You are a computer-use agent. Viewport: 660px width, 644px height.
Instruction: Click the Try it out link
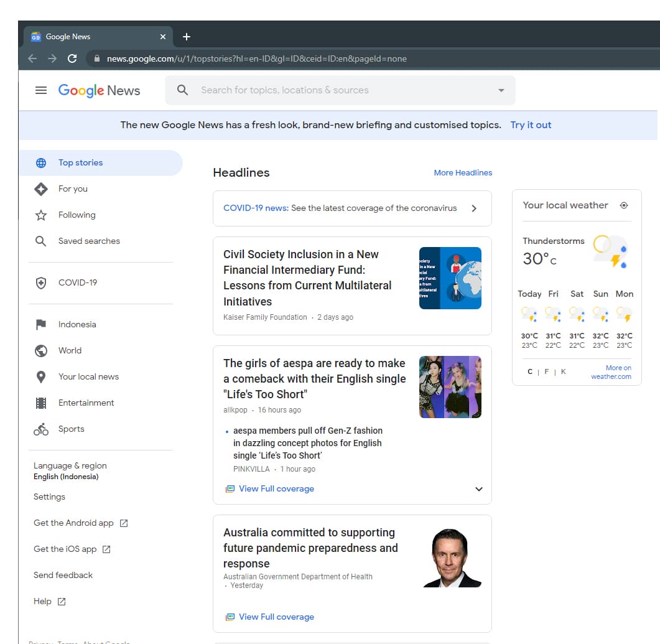point(531,125)
